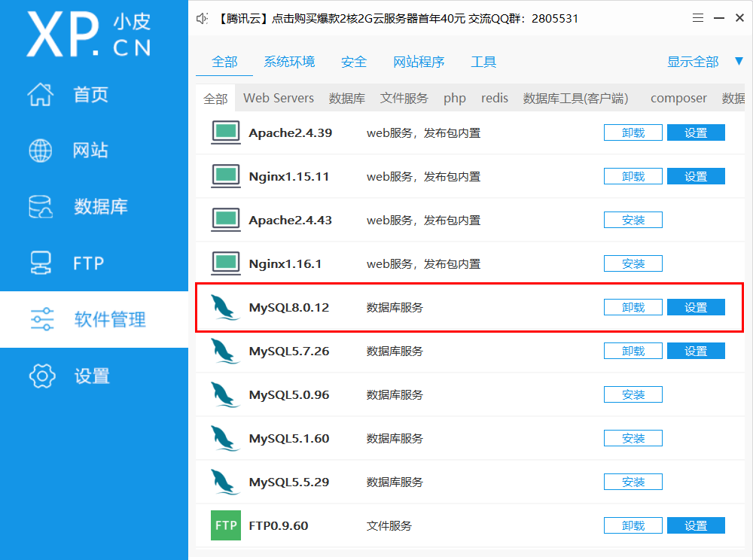Install Apache2.4.43 with 安装
This screenshot has height=560, width=753.
(x=633, y=220)
